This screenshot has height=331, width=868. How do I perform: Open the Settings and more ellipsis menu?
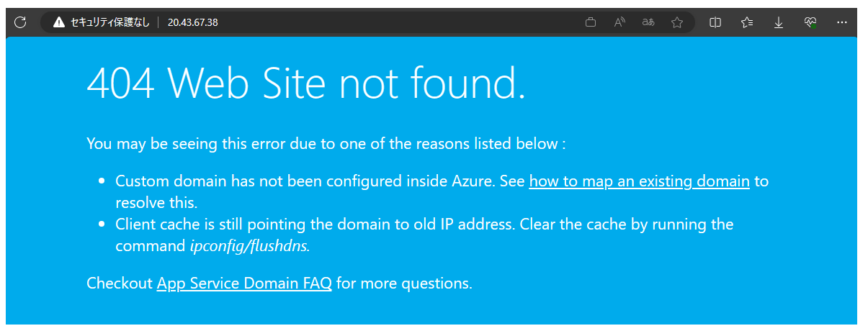(842, 22)
